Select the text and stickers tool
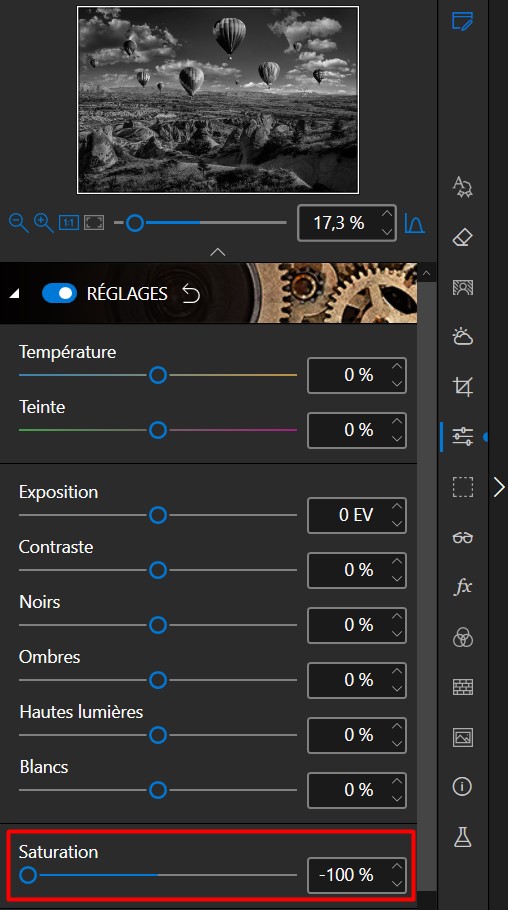The image size is (508, 910). 463,187
